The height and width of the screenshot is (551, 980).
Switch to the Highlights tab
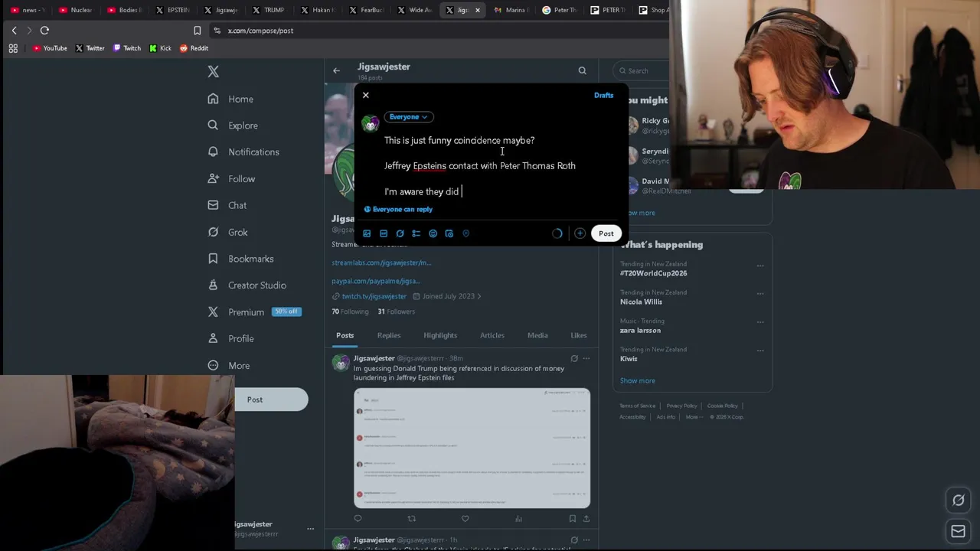(x=440, y=335)
